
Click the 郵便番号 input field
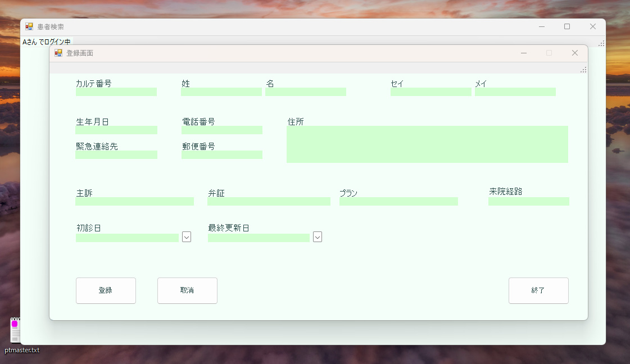(x=221, y=155)
